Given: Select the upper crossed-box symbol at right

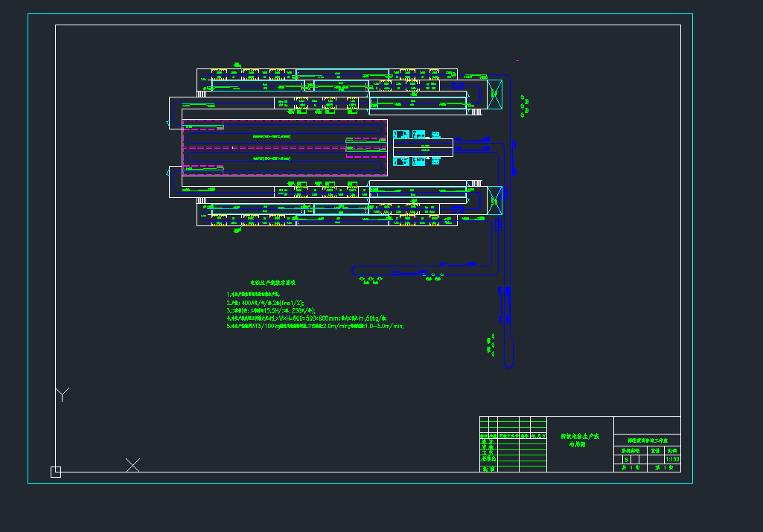Looking at the screenshot, I should click(494, 94).
